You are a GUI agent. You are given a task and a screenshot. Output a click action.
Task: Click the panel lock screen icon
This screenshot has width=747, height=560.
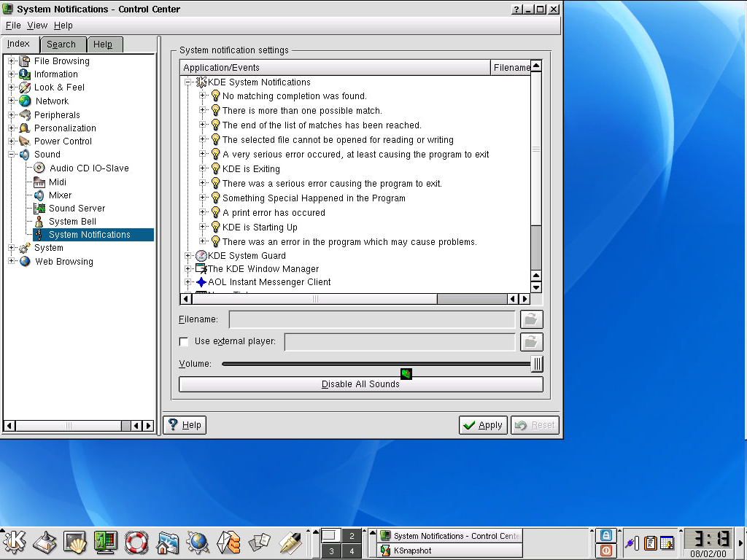pos(605,535)
